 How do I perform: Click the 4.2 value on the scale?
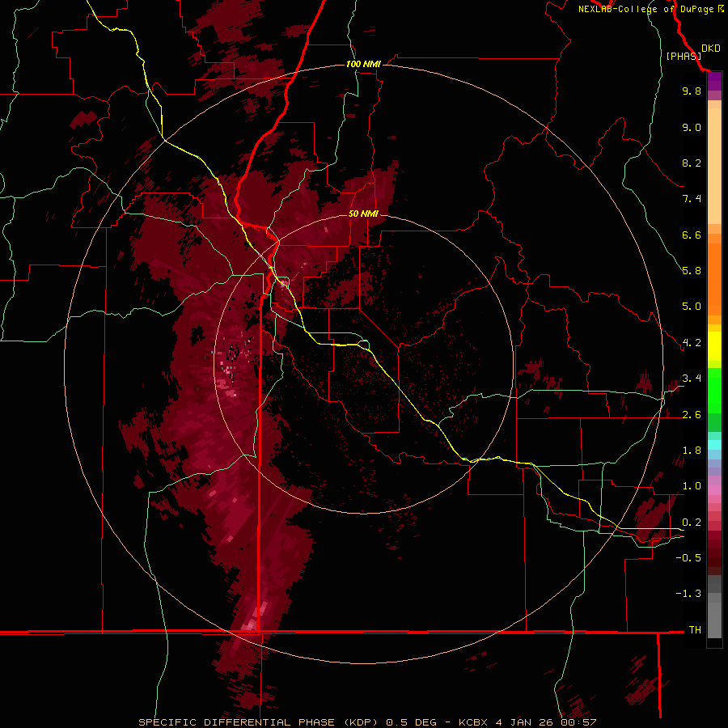[x=692, y=343]
